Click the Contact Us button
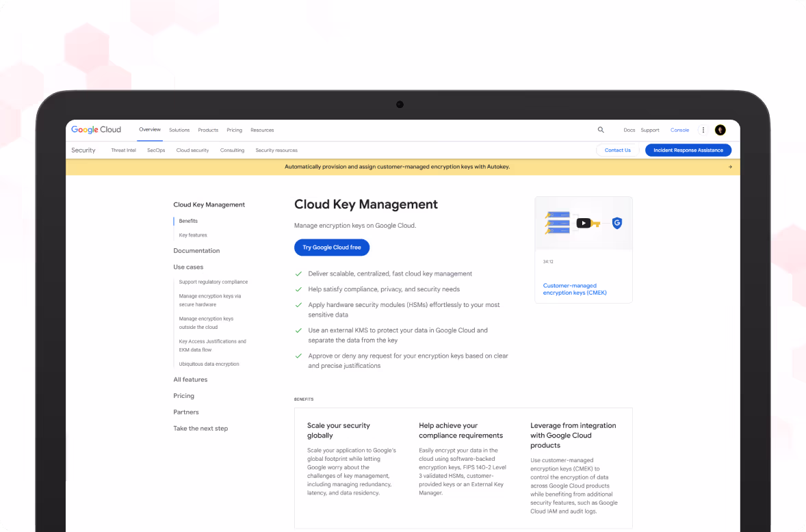 617,150
